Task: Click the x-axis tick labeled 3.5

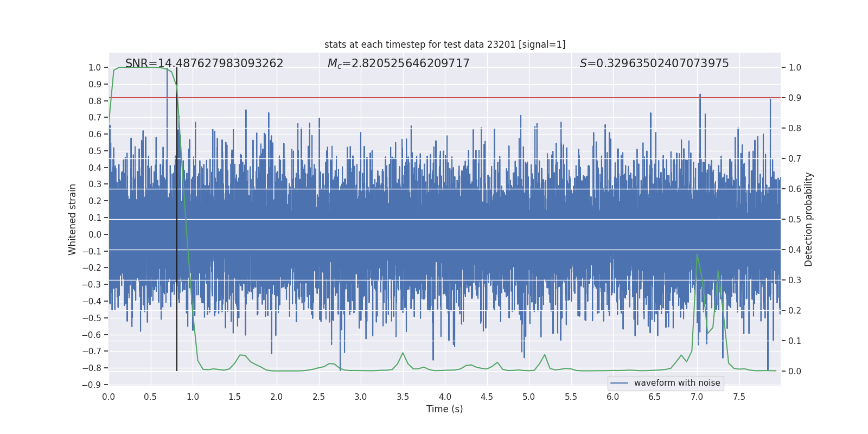Action: point(403,397)
